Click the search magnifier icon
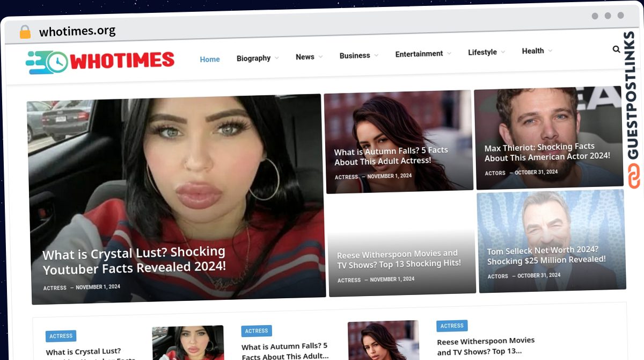 616,49
